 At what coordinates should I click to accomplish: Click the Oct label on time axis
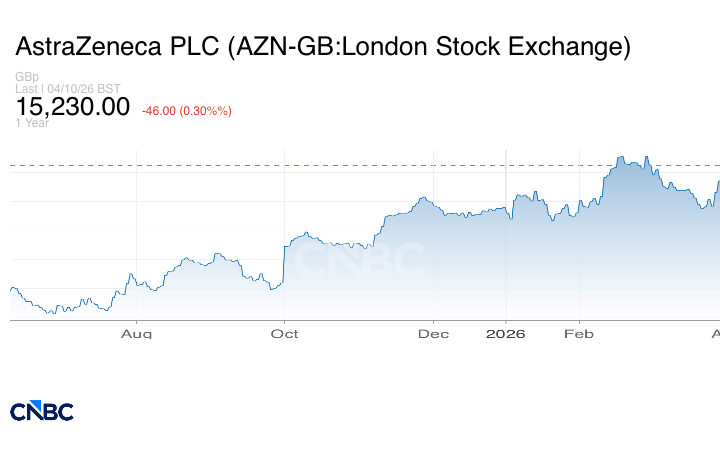tap(285, 333)
